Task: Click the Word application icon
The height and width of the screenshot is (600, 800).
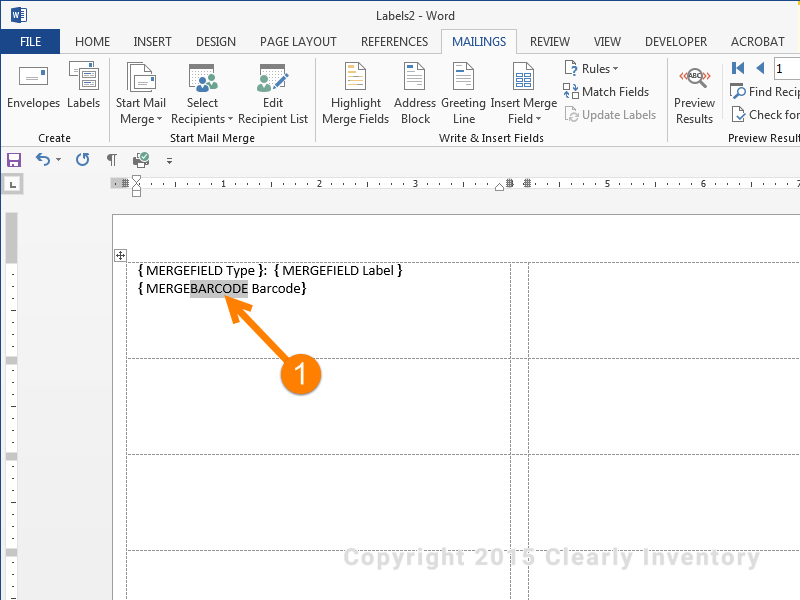Action: click(x=19, y=15)
